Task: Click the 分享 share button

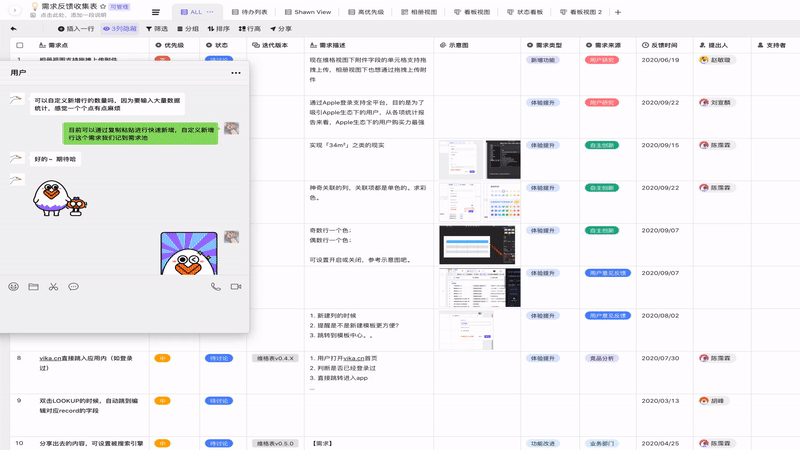Action: pyautogui.click(x=281, y=29)
